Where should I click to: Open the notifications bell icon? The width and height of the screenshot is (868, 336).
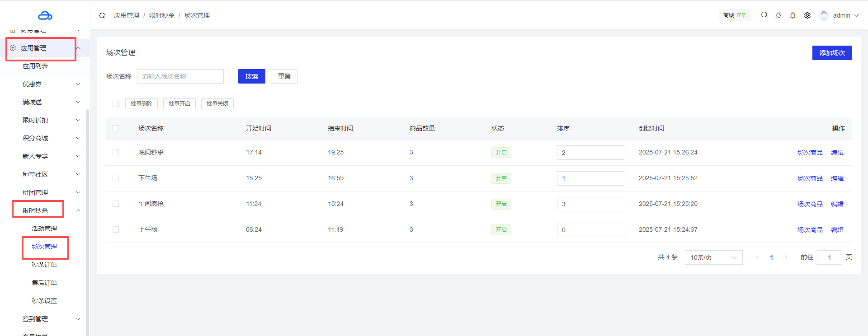coord(793,15)
